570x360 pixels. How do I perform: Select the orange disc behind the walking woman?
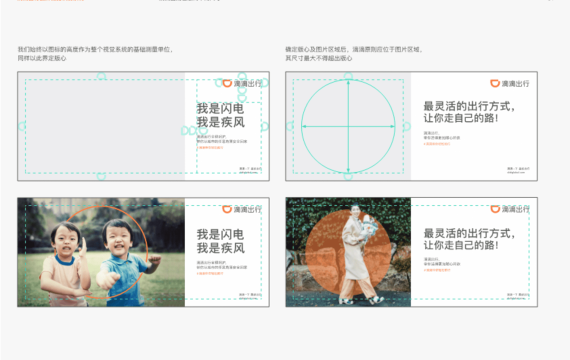(x=348, y=252)
